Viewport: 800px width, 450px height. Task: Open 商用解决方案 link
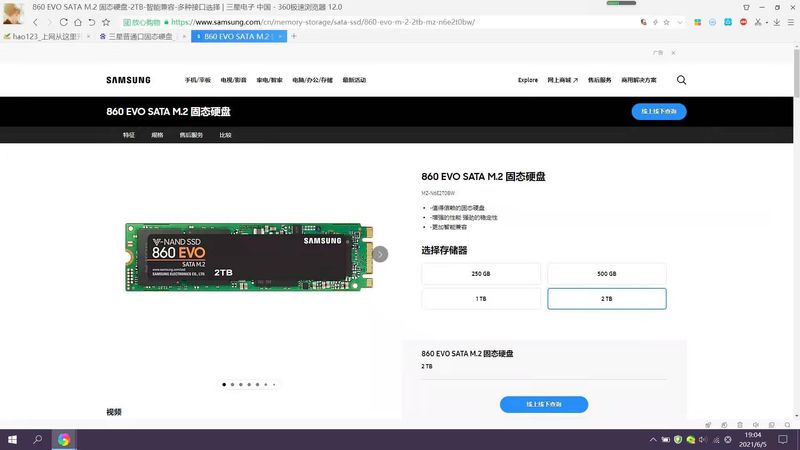(639, 80)
